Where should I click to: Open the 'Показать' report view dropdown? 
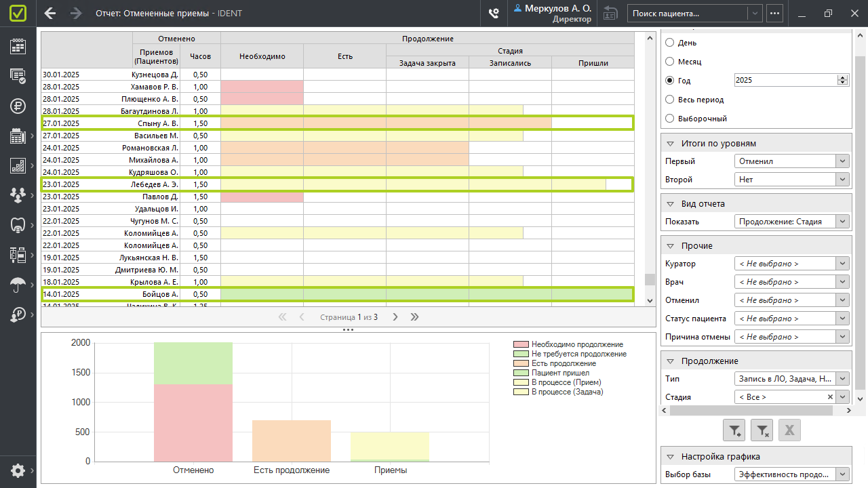pos(791,222)
